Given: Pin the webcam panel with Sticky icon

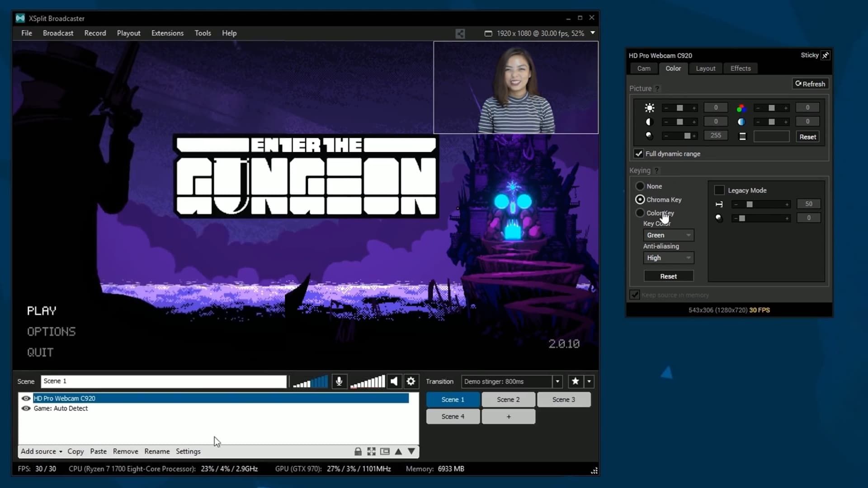Looking at the screenshot, I should pyautogui.click(x=826, y=55).
